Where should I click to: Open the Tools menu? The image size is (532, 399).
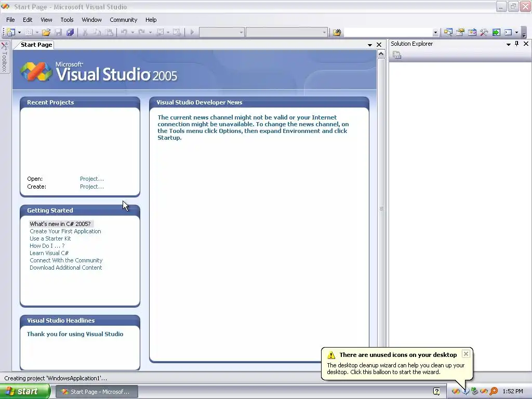(67, 20)
